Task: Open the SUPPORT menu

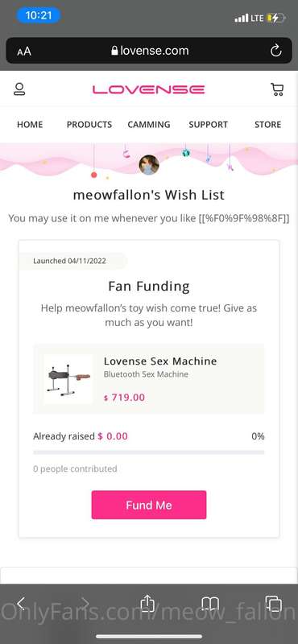Action: coord(208,125)
